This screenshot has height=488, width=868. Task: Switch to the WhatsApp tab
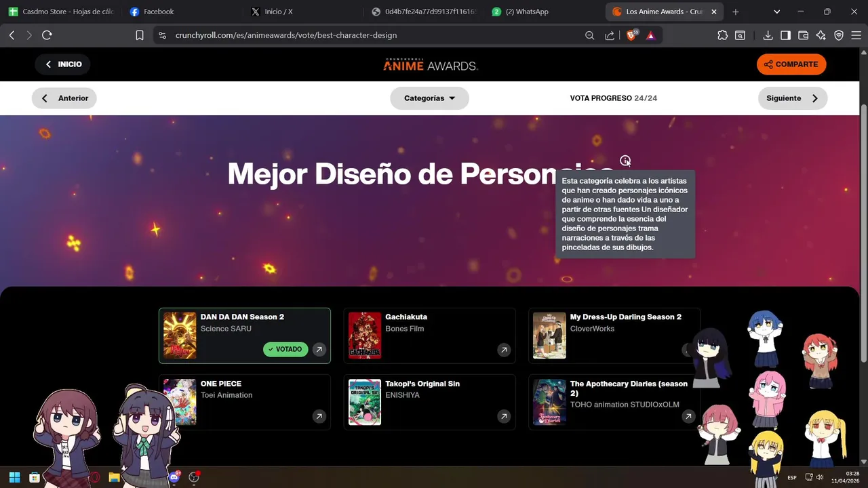click(545, 12)
